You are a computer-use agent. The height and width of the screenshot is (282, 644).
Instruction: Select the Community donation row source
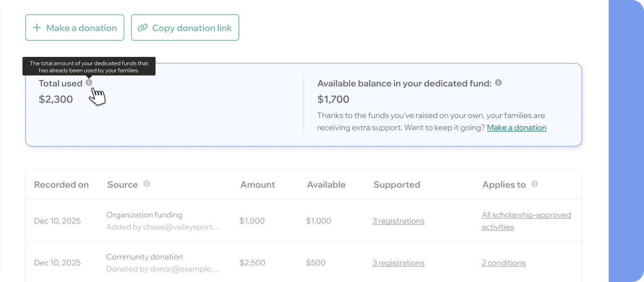click(x=144, y=257)
